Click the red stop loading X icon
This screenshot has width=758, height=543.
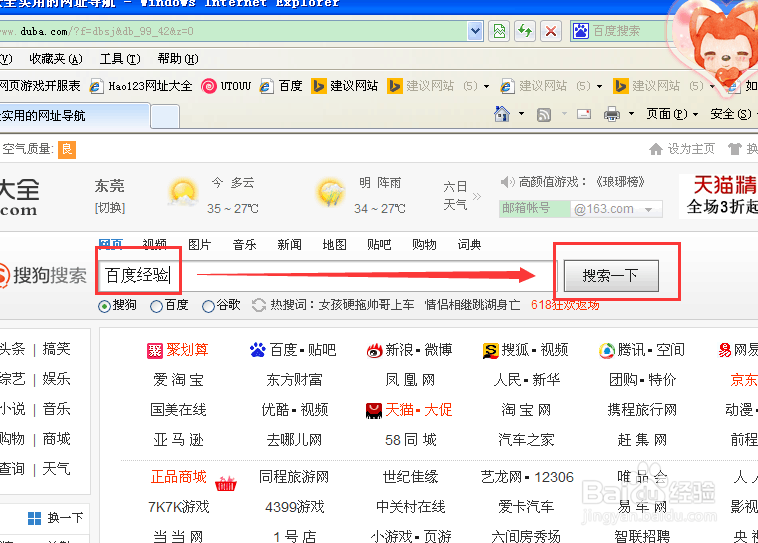pyautogui.click(x=551, y=31)
